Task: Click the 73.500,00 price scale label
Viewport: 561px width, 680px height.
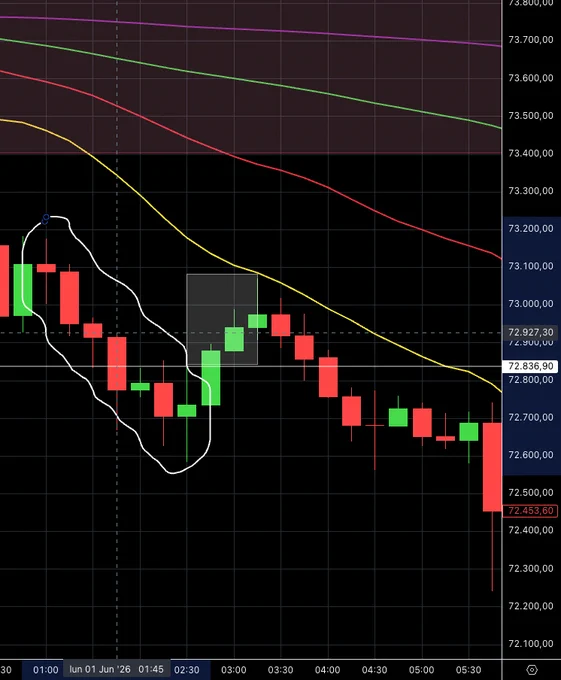Action: tap(531, 116)
